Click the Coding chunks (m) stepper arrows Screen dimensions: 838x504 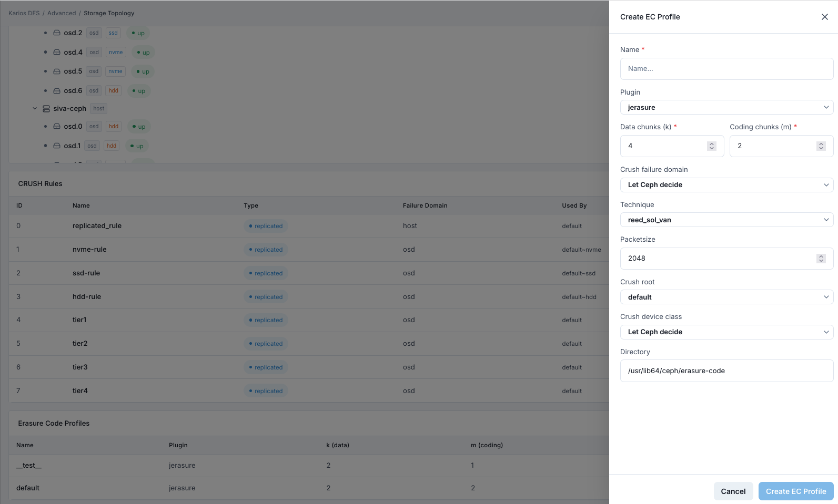pos(821,146)
